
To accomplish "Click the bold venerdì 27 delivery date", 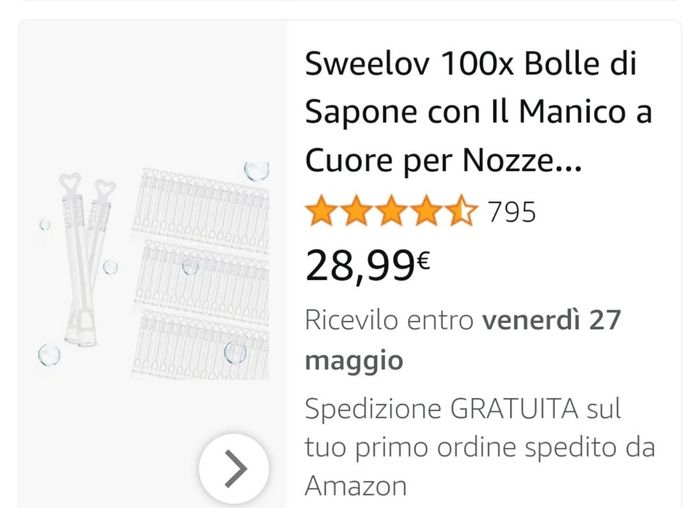I will coord(552,320).
